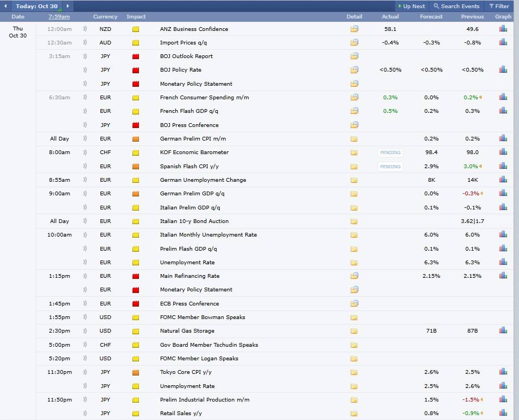Screen dimensions: 519x420
Task: Enable alert for FOMC Member Logan Speaks
Action: point(85,358)
